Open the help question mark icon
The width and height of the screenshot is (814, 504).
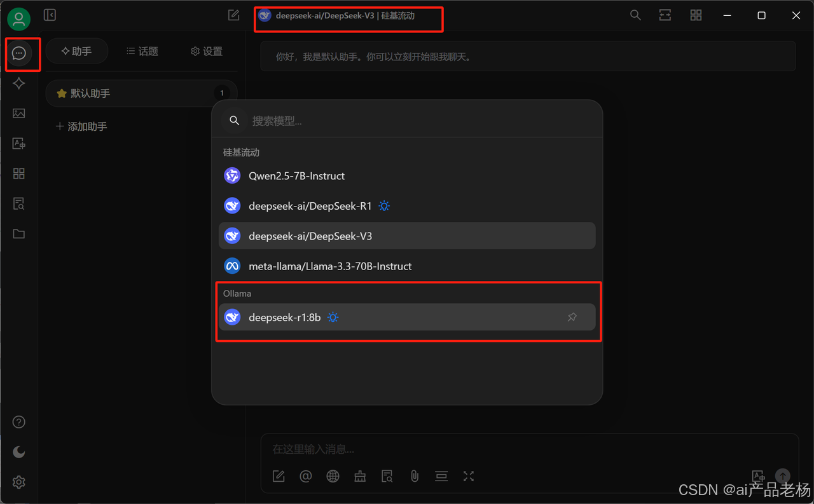(19, 422)
